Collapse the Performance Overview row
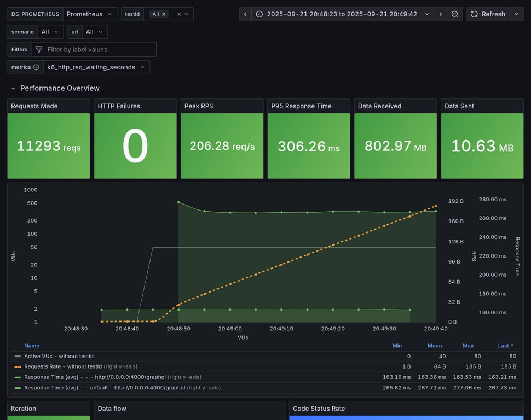Image resolution: width=531 pixels, height=420 pixels. click(x=13, y=88)
